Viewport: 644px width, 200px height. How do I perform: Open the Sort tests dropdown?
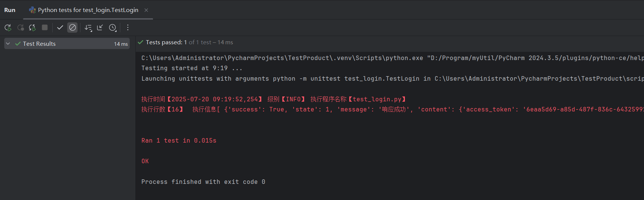coord(88,27)
